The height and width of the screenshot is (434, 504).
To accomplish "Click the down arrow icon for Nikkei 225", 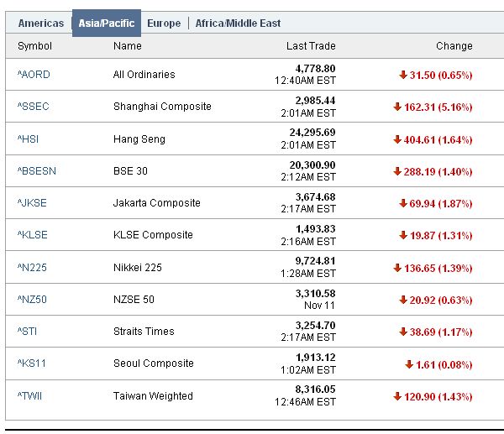I will click(x=397, y=268).
